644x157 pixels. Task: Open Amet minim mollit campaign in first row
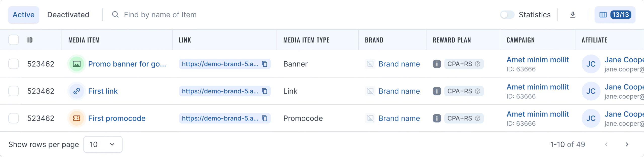[x=538, y=60]
